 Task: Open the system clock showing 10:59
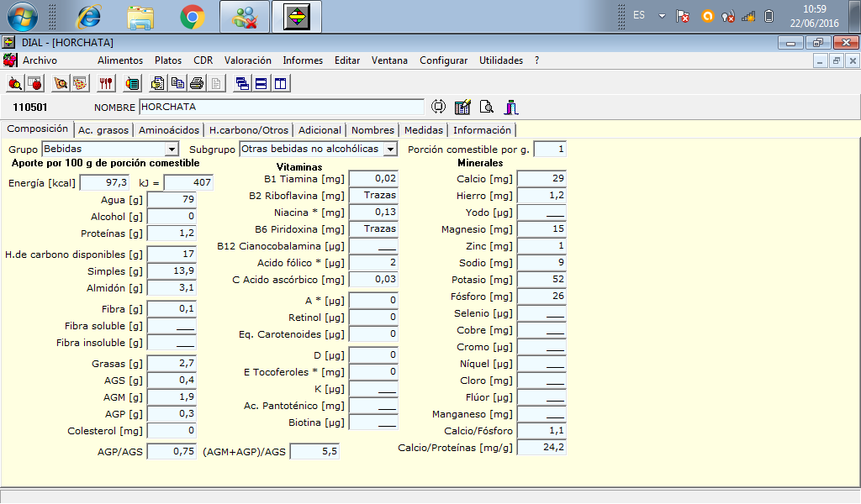[814, 16]
